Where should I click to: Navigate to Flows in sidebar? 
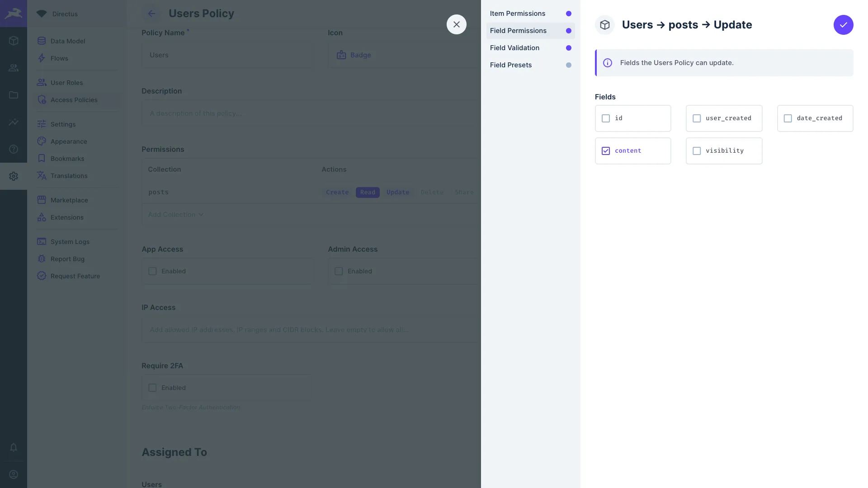59,58
